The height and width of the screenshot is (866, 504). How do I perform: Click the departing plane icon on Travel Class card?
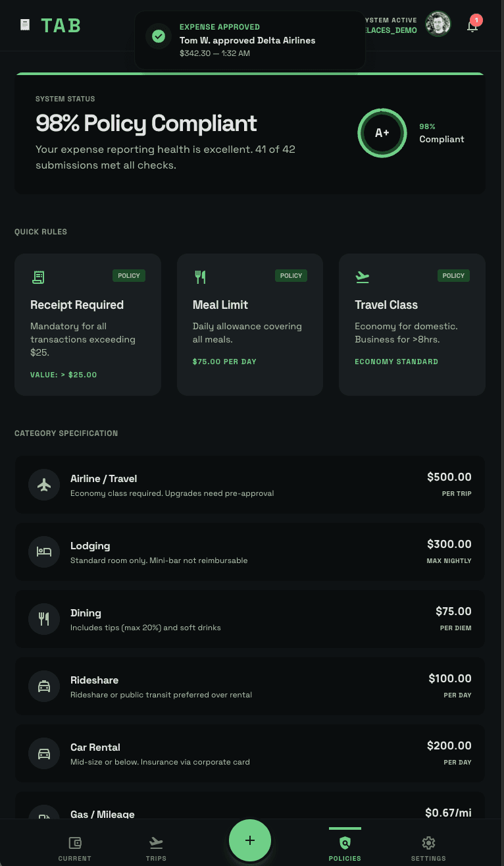[363, 277]
